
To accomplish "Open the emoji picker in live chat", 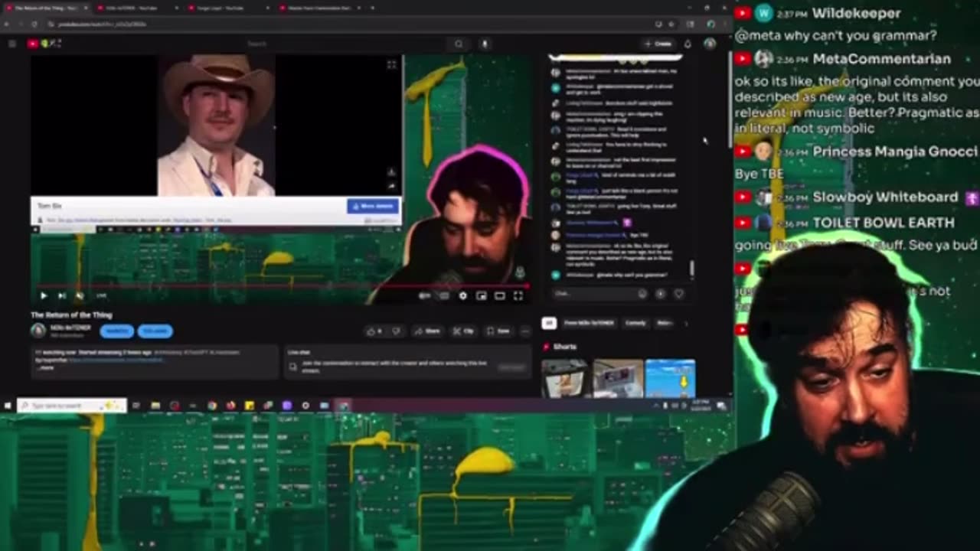I will 642,293.
